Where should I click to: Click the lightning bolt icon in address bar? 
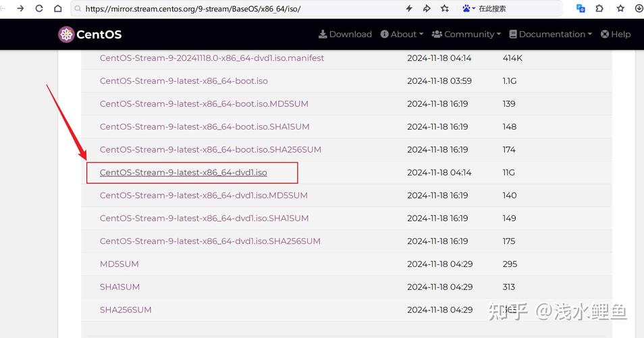coord(409,8)
